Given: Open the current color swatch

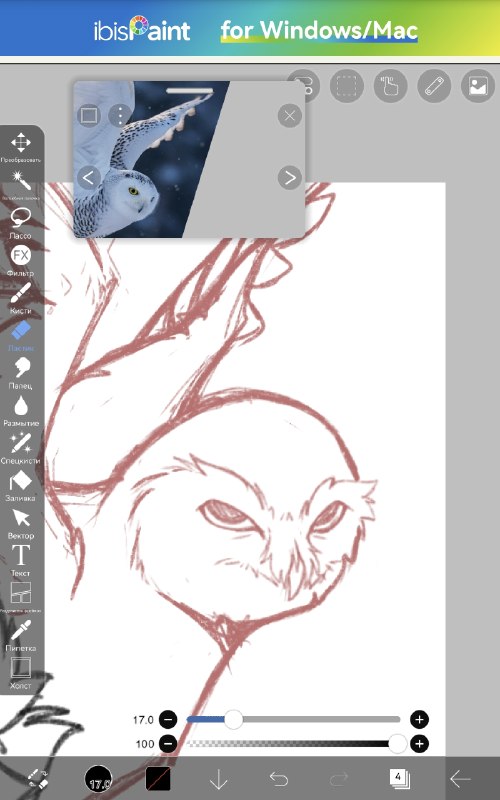Looking at the screenshot, I should tap(158, 779).
